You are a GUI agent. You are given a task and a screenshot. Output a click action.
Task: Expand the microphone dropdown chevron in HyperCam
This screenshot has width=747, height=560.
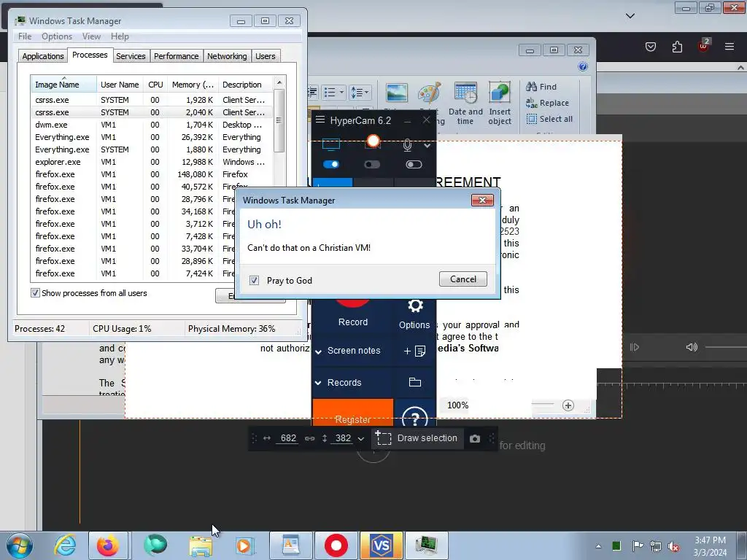[427, 145]
